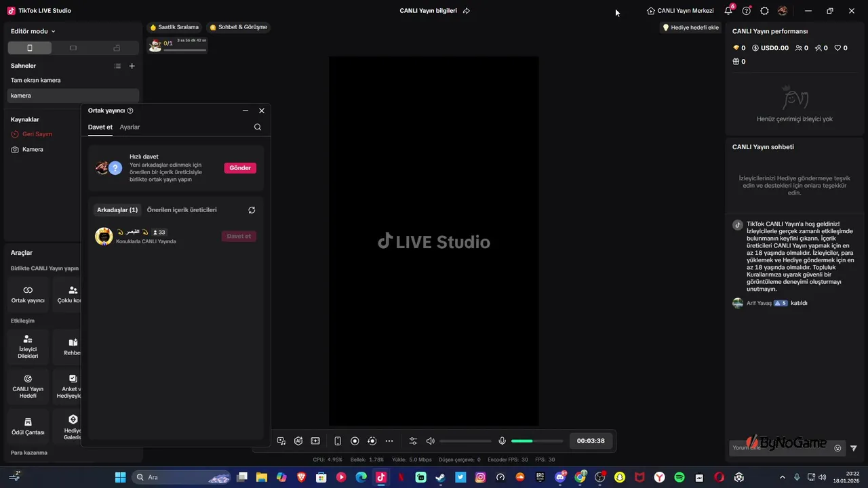Select landscape layout mode
Screen dimensions: 868x488
pos(73,47)
